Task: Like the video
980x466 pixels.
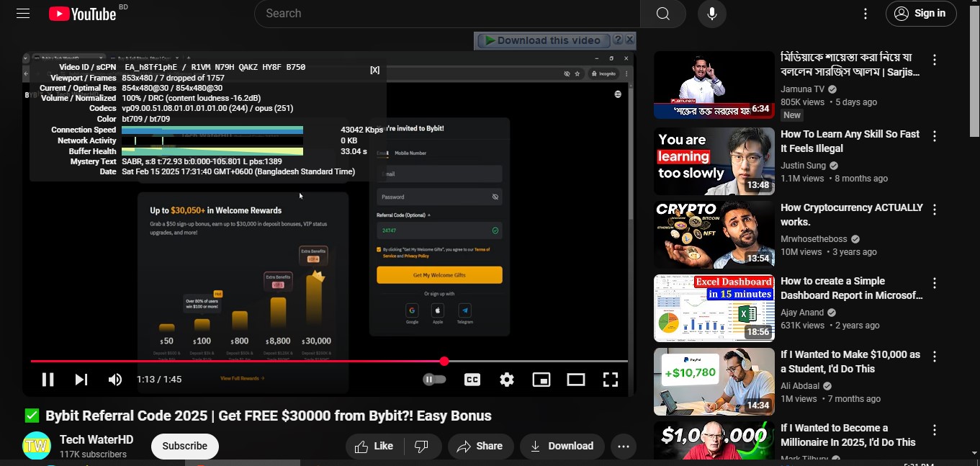Action: [374, 446]
